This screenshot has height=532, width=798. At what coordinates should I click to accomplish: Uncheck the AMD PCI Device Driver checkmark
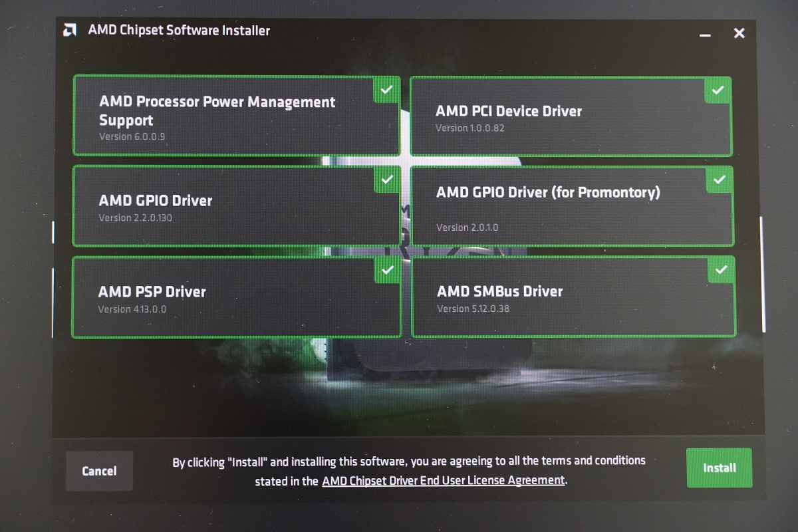718,90
